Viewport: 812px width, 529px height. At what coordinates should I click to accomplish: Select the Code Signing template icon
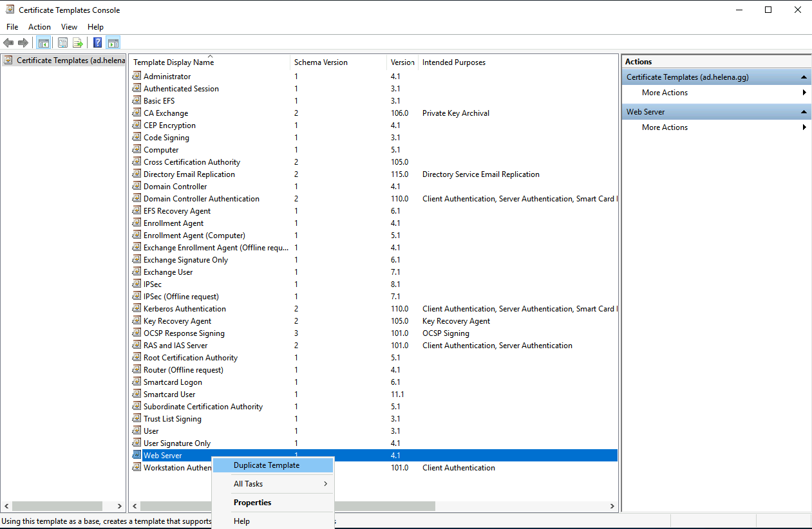click(137, 138)
